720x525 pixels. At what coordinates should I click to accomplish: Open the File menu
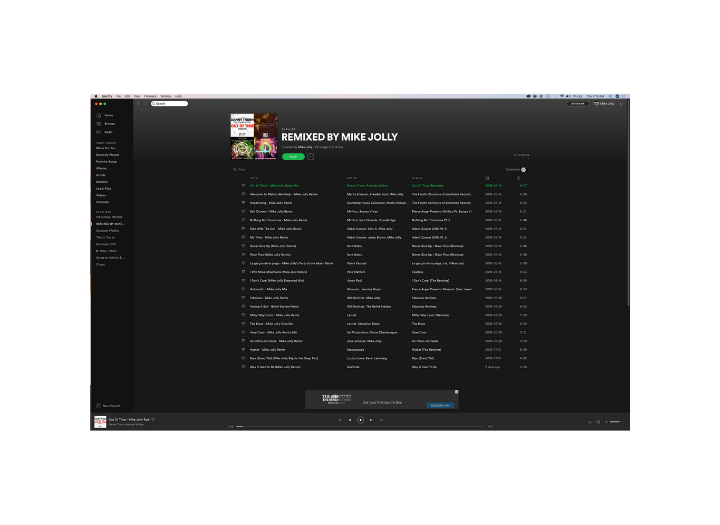(118, 96)
